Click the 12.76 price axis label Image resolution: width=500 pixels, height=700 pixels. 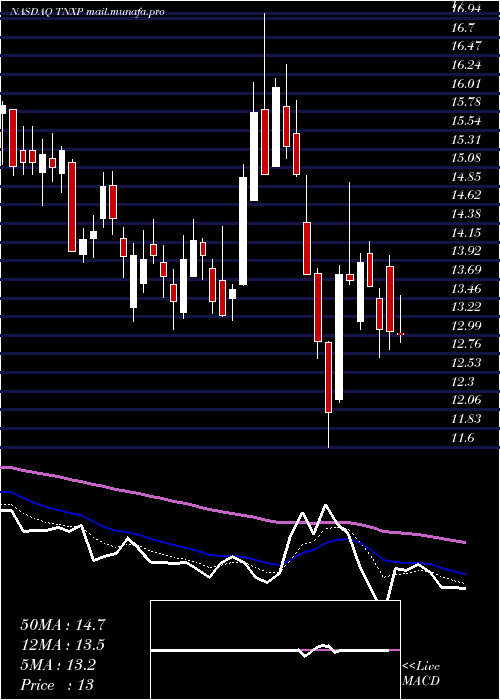(x=467, y=344)
